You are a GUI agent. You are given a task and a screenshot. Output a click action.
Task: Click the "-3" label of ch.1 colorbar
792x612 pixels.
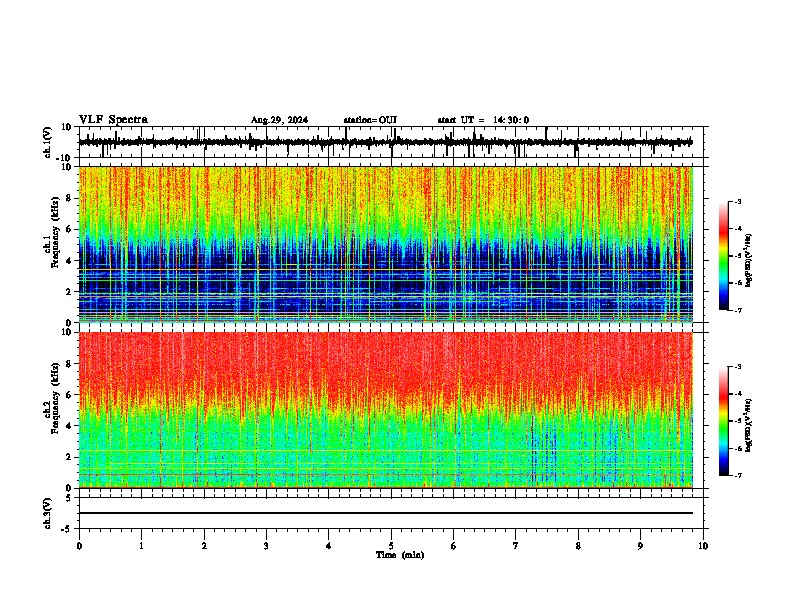point(738,202)
